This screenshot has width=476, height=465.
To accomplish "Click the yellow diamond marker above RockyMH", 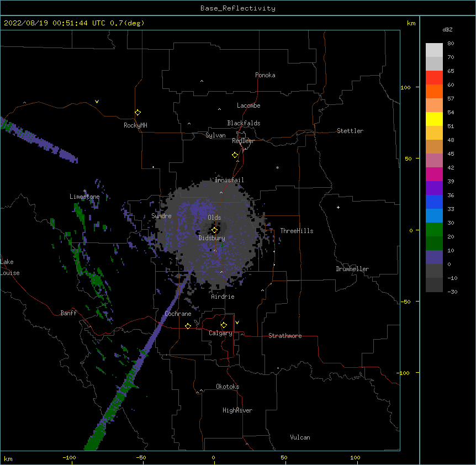I will click(137, 112).
